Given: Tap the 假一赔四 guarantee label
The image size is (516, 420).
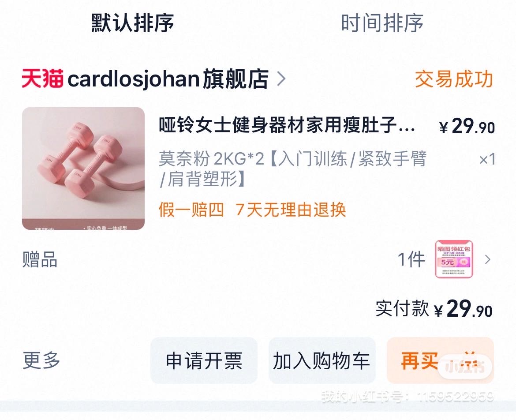Looking at the screenshot, I should point(191,210).
